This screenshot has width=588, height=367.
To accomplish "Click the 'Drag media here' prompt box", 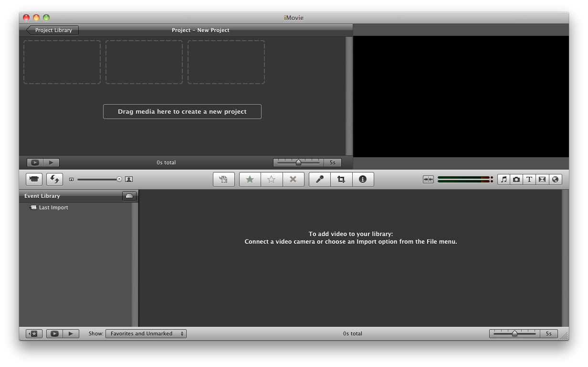I will [182, 111].
